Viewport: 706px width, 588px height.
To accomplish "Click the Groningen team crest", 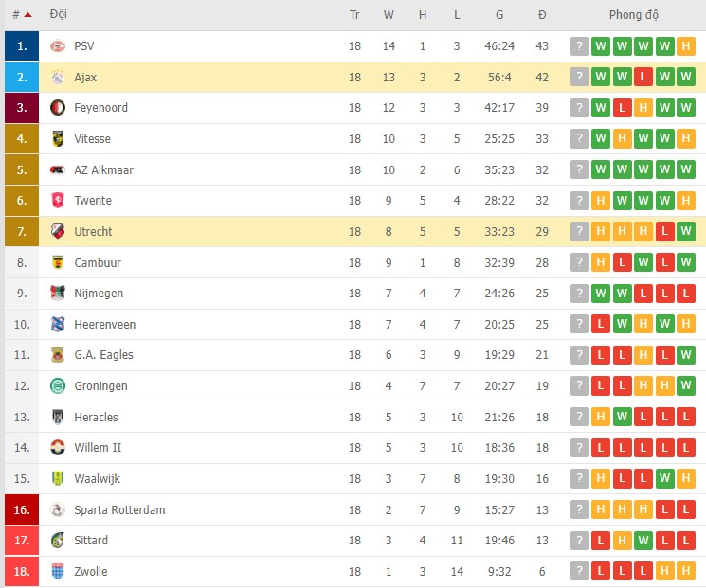I will point(58,386).
